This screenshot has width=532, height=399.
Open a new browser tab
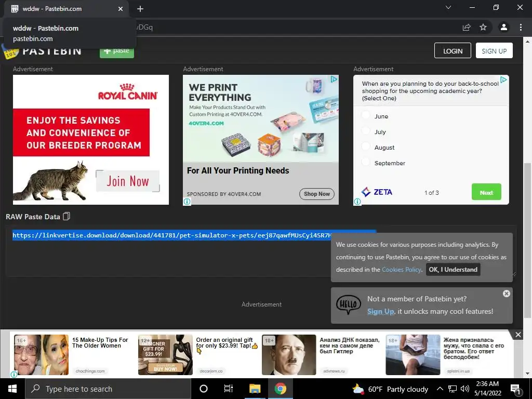(x=140, y=9)
